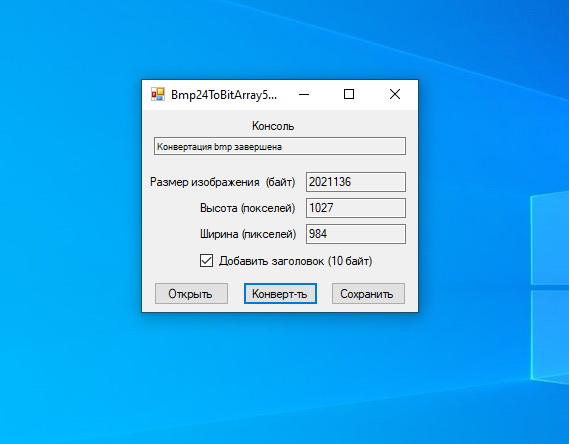
Task: Focus the height field showing 1027
Action: click(x=356, y=208)
